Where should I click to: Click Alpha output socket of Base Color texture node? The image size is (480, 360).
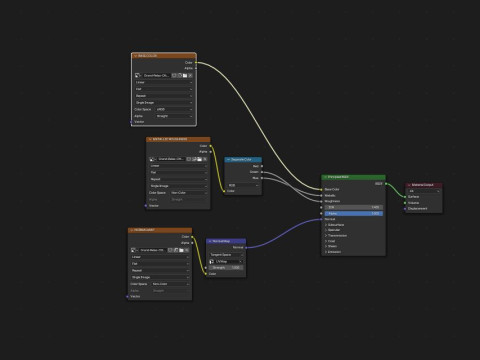click(x=196, y=68)
